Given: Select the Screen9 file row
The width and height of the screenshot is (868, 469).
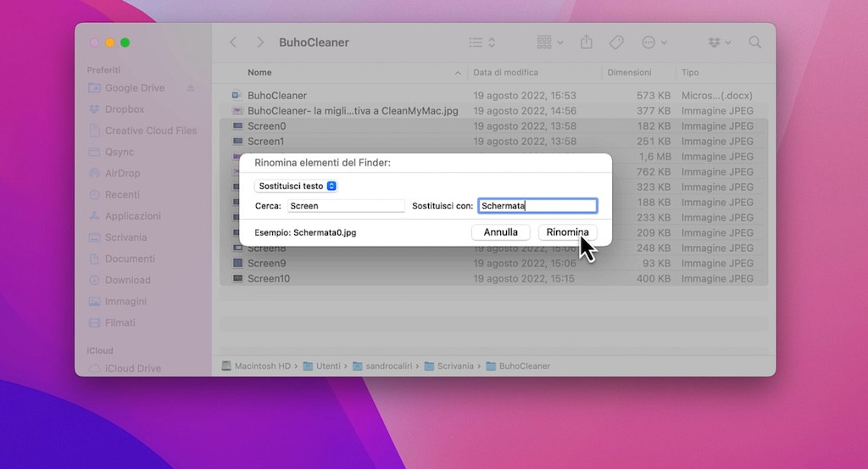Looking at the screenshot, I should coord(494,264).
